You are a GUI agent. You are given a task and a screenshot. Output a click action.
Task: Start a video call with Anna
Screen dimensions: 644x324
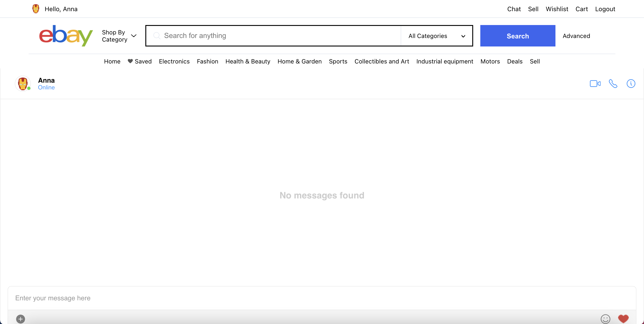click(x=595, y=83)
